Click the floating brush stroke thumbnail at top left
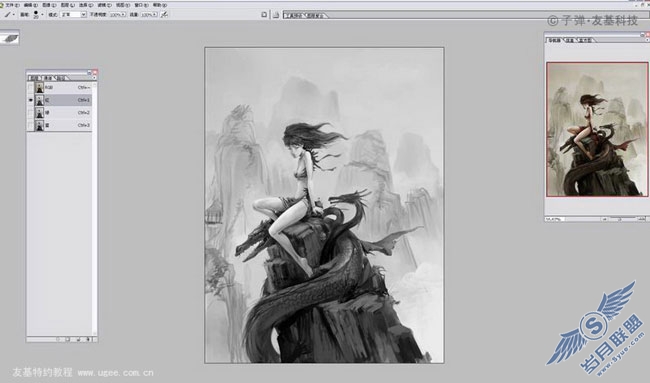The height and width of the screenshot is (383, 650). pos(10,39)
